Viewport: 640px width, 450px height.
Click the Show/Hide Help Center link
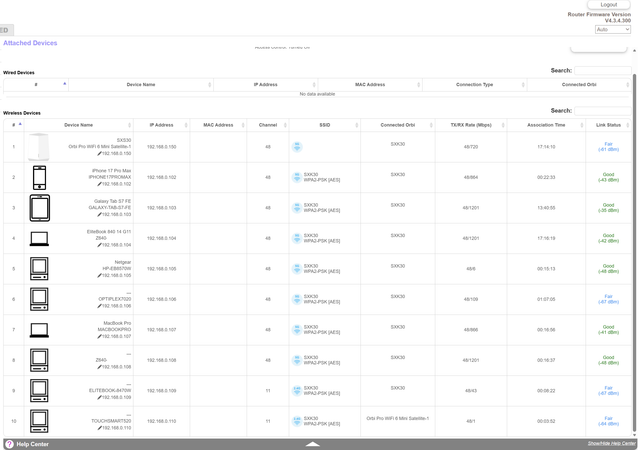coord(612,443)
